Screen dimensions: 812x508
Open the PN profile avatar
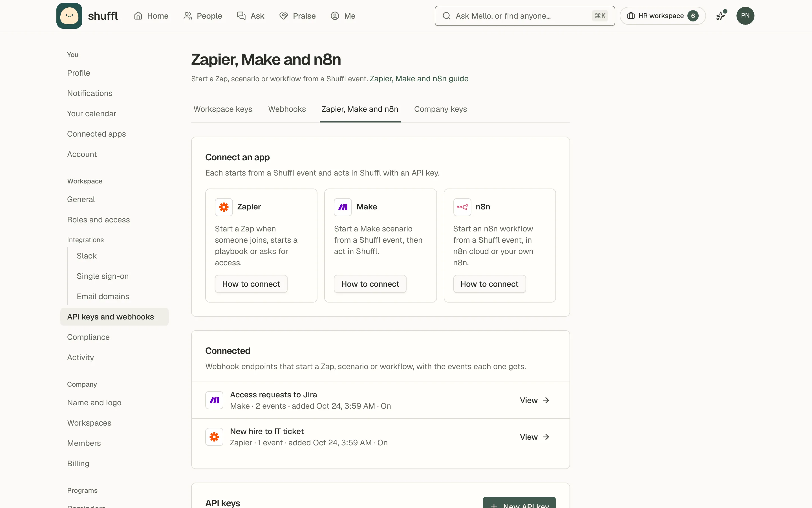tap(745, 16)
